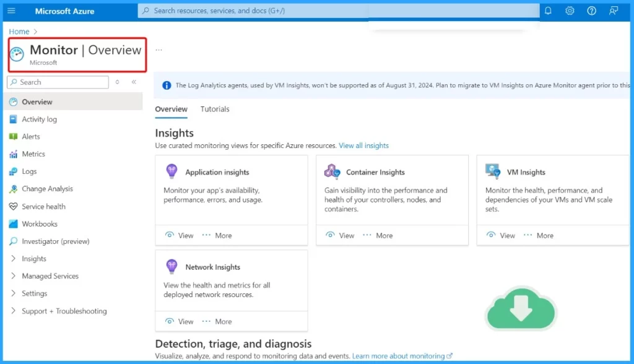
Task: Expand the Insights section in sidebar
Action: (x=14, y=258)
